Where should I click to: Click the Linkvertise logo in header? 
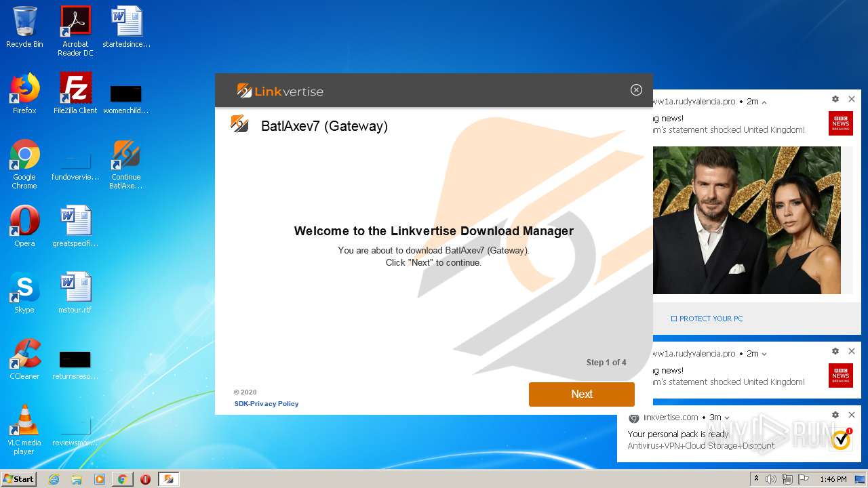[280, 91]
